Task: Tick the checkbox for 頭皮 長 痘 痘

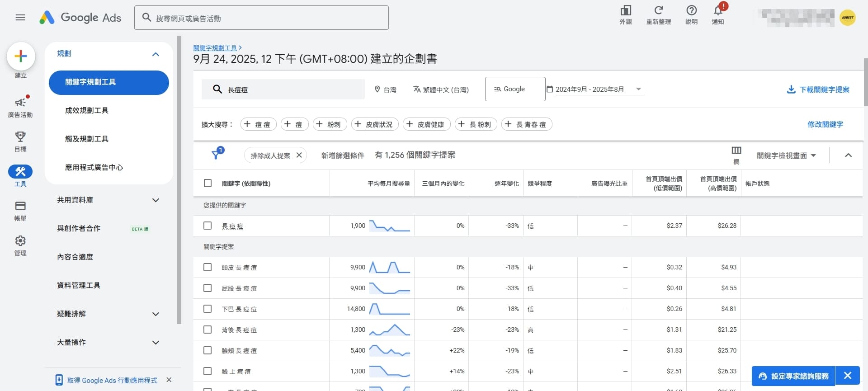Action: click(208, 267)
